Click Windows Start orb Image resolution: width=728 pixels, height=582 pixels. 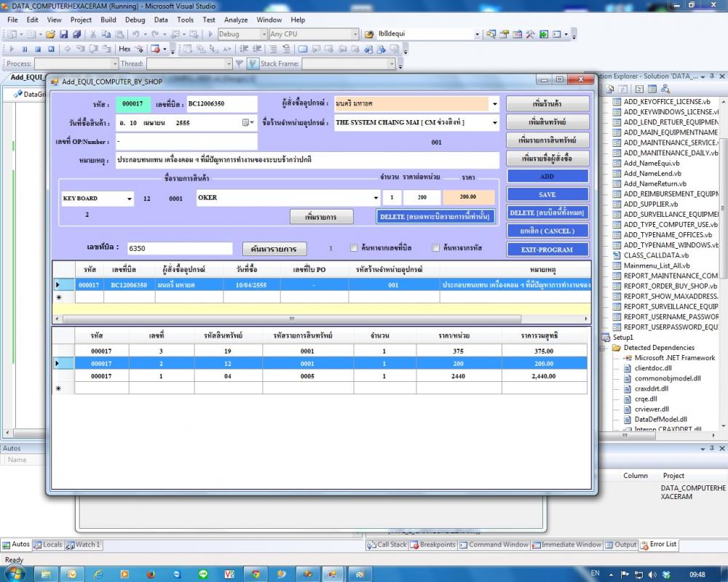click(15, 574)
